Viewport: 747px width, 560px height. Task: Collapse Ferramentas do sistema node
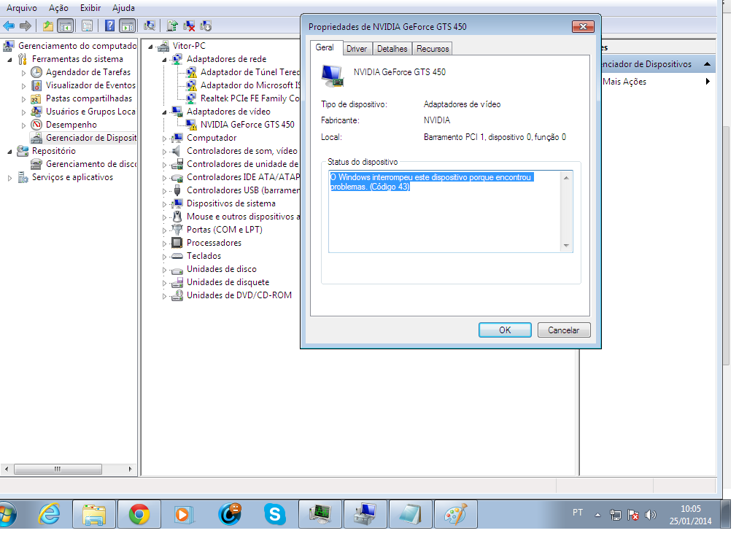[9, 60]
